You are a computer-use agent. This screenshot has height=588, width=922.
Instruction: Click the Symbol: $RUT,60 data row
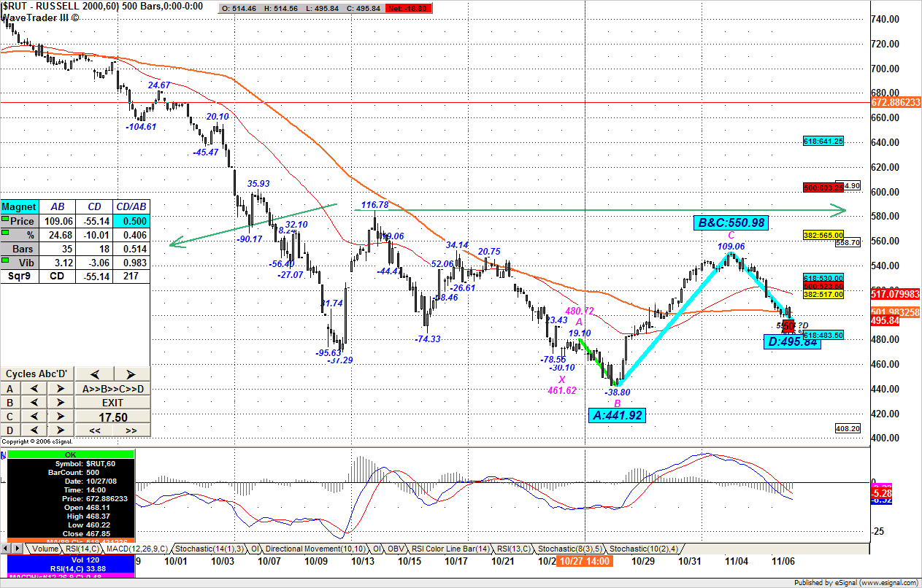71,463
